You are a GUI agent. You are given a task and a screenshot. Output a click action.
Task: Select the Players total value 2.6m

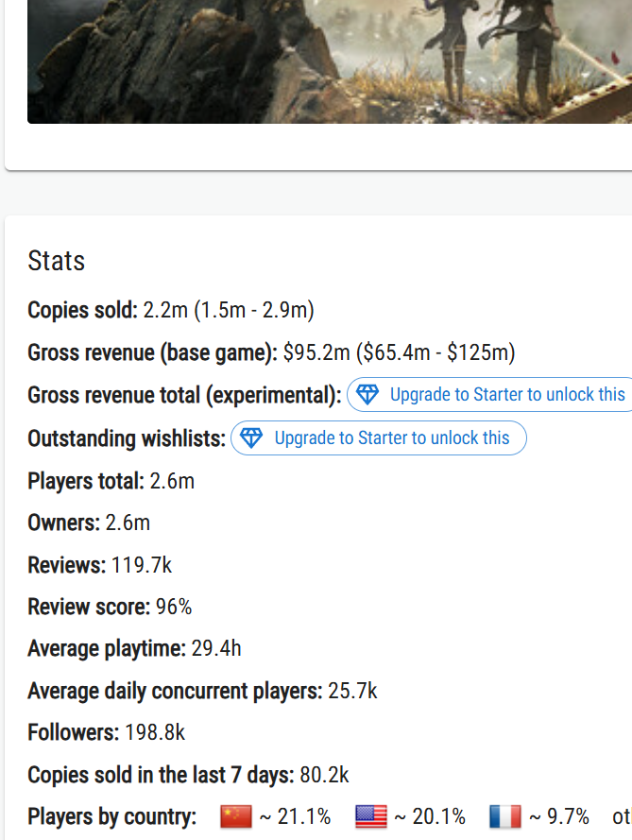[172, 481]
